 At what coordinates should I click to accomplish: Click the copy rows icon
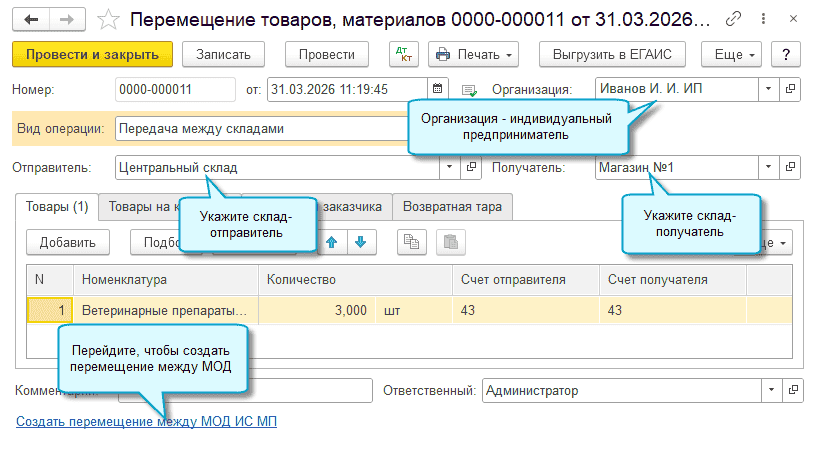pos(410,241)
